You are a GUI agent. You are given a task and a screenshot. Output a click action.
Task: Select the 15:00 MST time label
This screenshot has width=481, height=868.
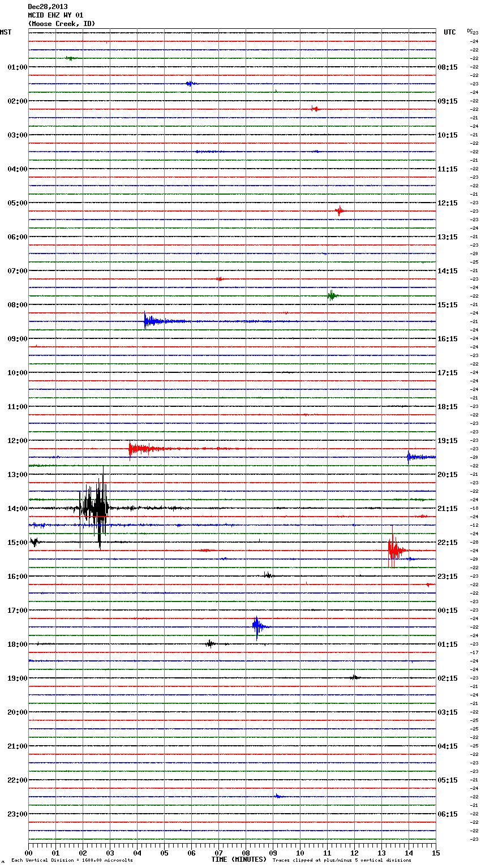[18, 543]
